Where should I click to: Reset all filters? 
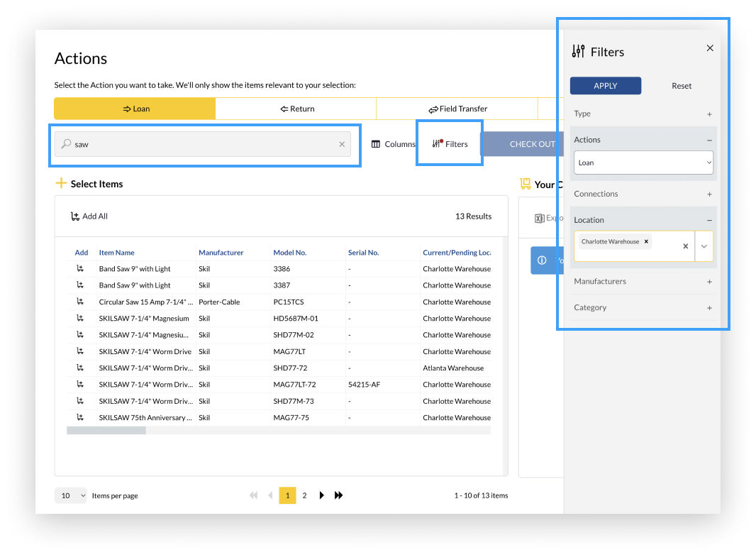point(682,86)
